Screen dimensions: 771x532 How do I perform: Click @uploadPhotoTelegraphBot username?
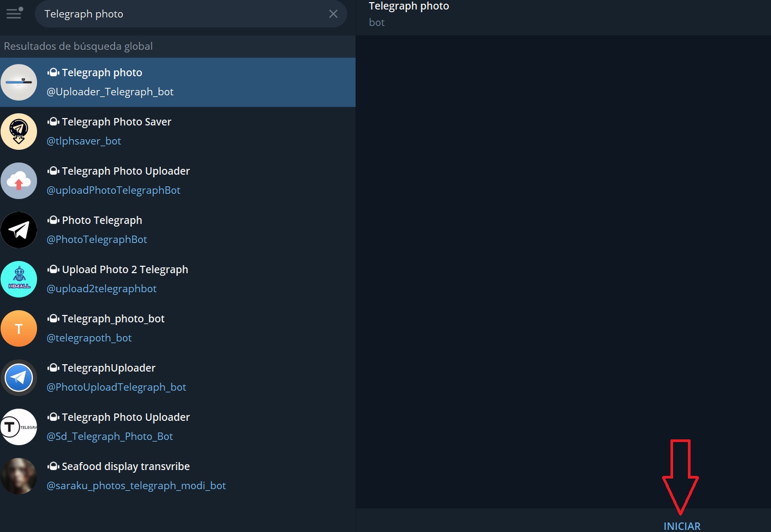(x=114, y=191)
